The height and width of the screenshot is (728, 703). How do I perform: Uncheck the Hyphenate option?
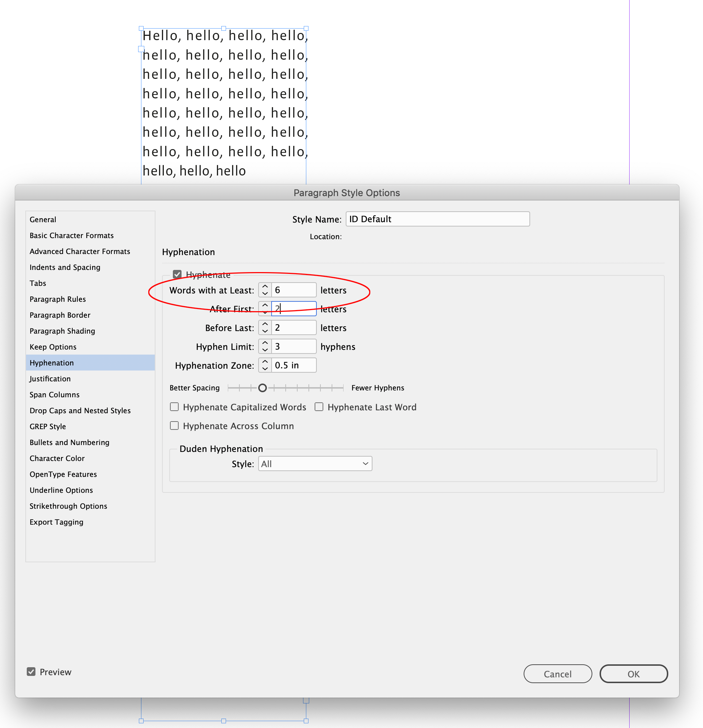click(177, 275)
